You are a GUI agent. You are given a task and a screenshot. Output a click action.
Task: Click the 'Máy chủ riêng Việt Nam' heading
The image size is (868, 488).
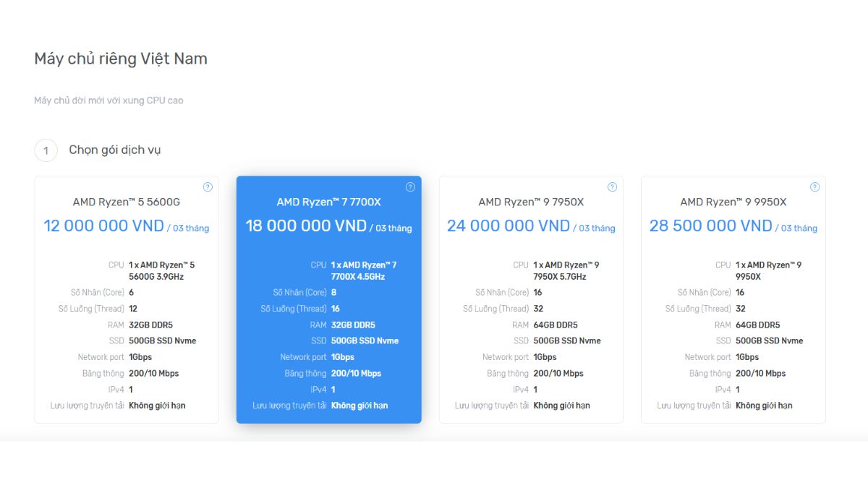pos(121,59)
